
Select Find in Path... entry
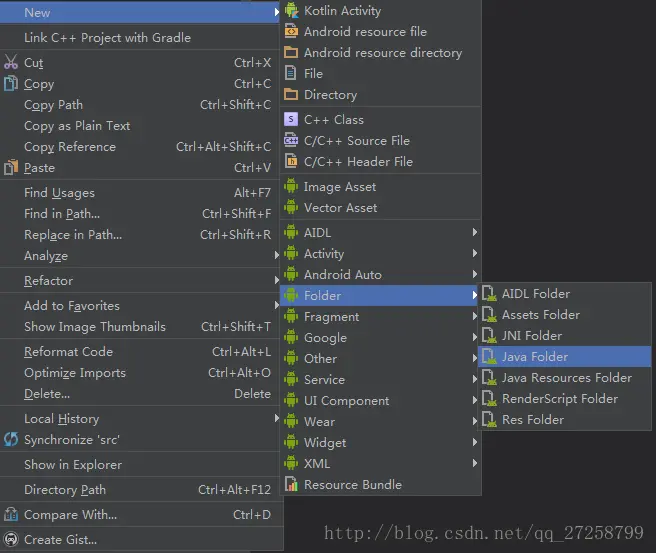tap(140, 213)
